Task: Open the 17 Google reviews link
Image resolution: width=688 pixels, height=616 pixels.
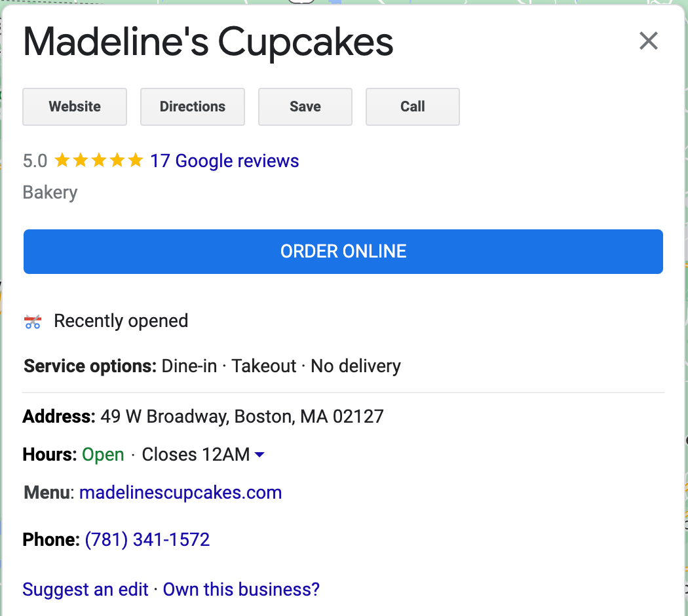Action: 224,161
